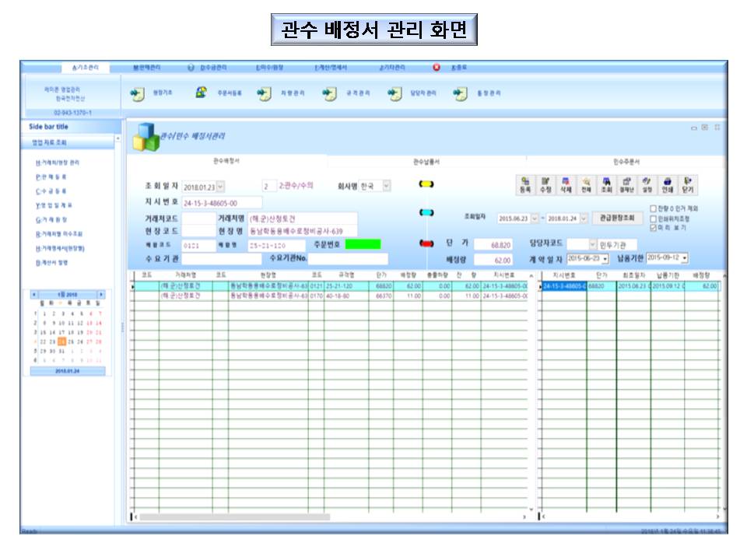Click the magnifier icon left of 조회
747x560 pixels.
click(x=586, y=185)
